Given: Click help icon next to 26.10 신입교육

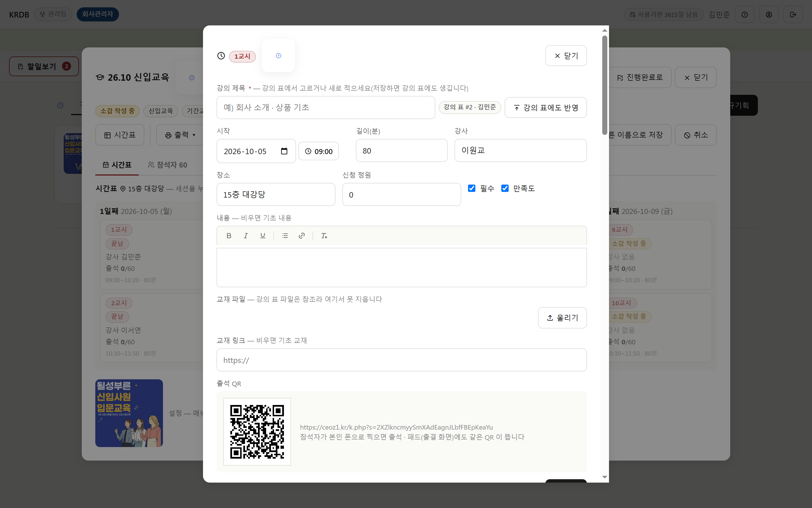Looking at the screenshot, I should [x=192, y=78].
